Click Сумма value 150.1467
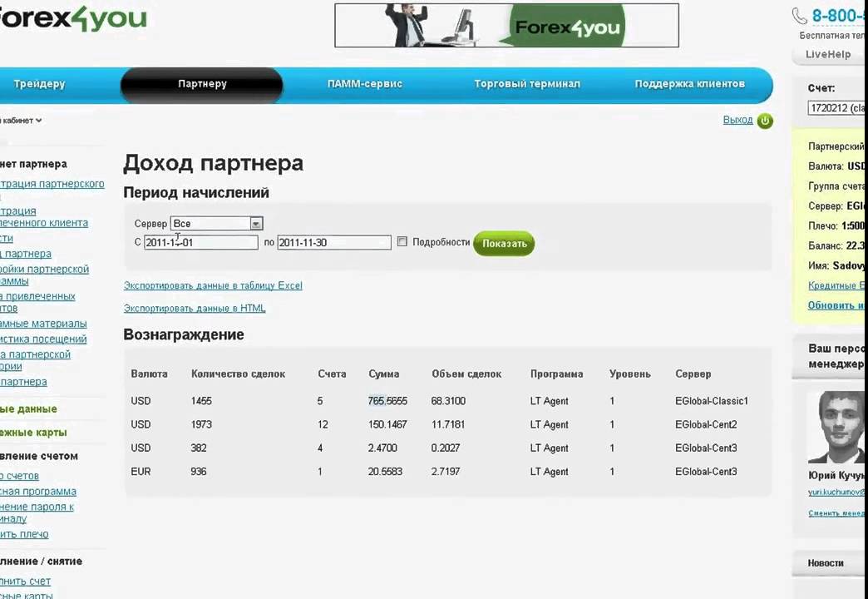Screen dimensions: 868x599 click(387, 424)
